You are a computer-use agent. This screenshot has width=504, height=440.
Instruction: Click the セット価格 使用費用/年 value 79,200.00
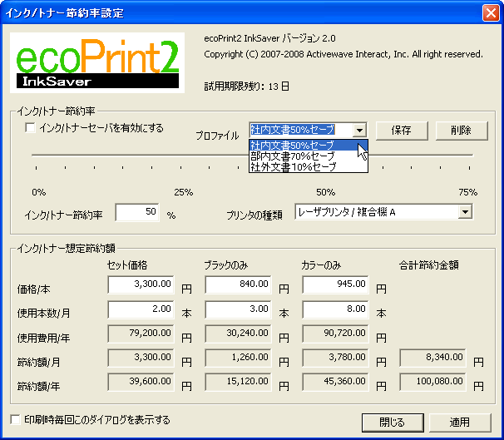point(141,334)
